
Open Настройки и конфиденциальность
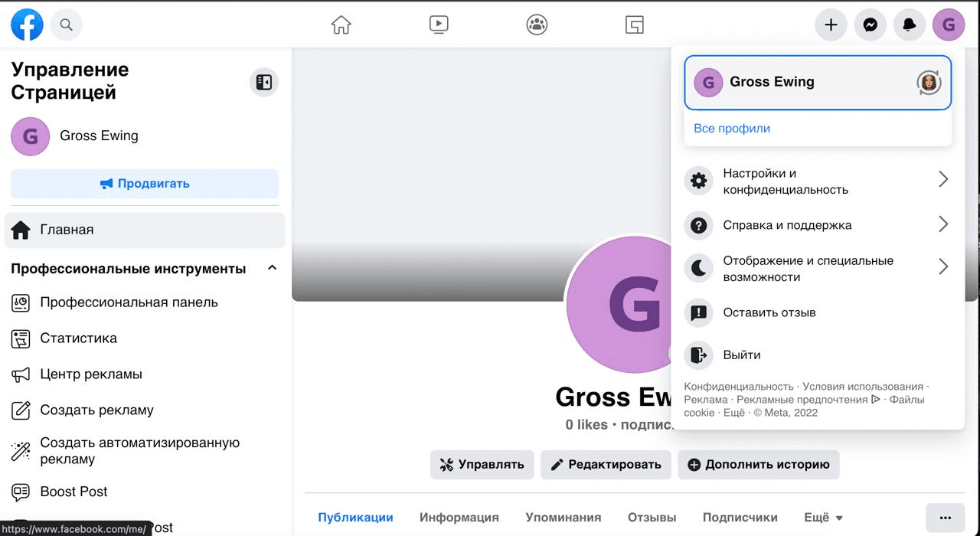pyautogui.click(x=818, y=181)
